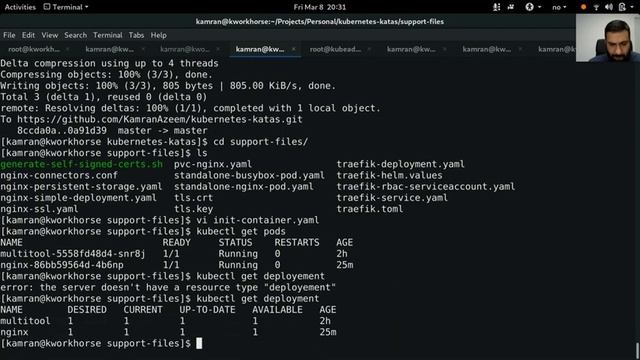Click the file name nginx-persistent-storage.yaml
Screen dimensions: 640x360
click(81, 187)
